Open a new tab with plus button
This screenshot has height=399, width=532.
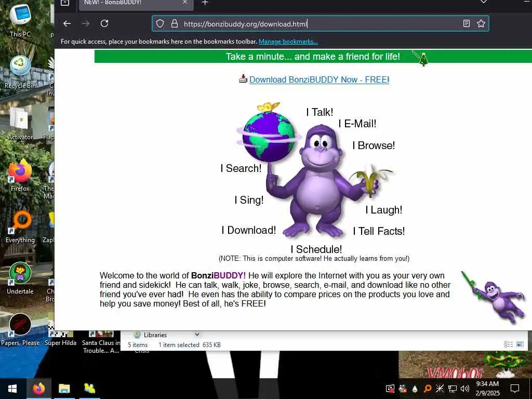click(205, 3)
